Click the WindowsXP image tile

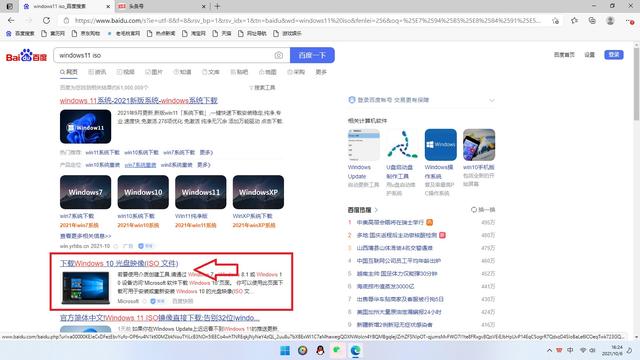click(258, 192)
